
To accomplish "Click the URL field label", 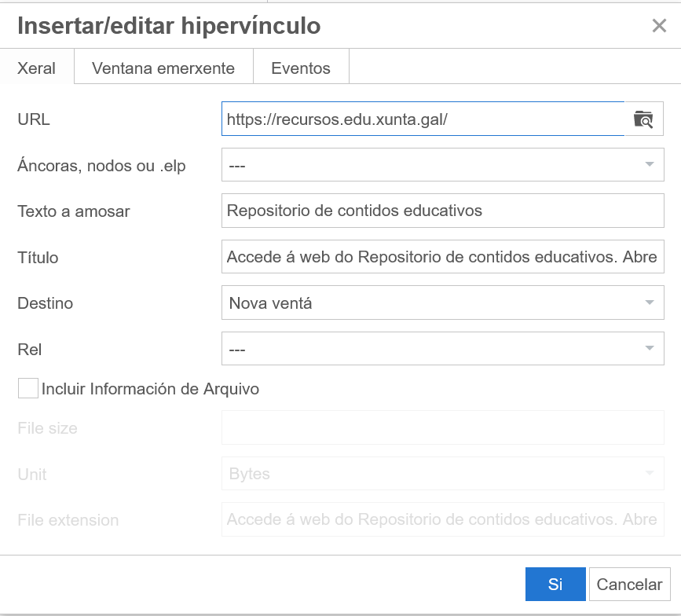I will point(34,119).
